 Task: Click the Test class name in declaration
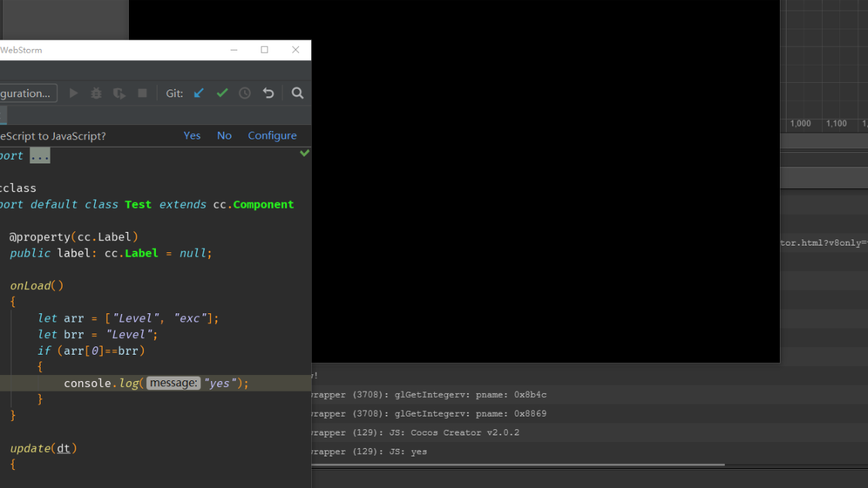pos(138,205)
